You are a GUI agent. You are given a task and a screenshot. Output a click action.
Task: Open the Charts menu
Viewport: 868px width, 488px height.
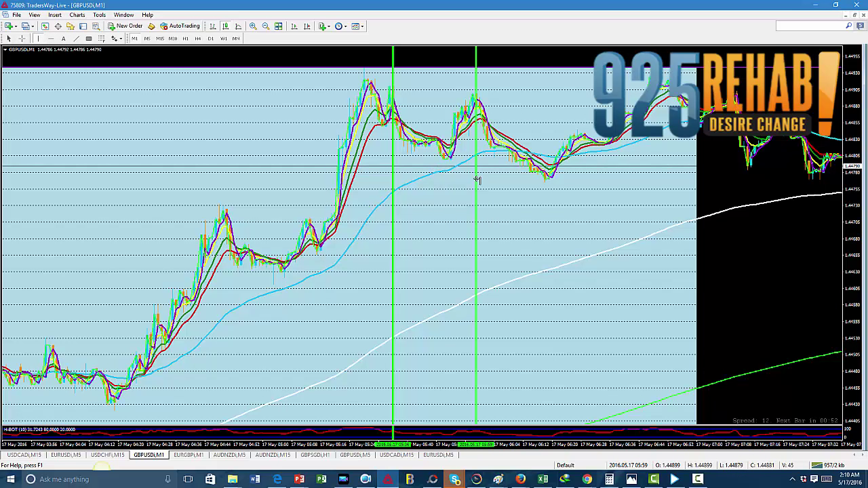coord(77,15)
